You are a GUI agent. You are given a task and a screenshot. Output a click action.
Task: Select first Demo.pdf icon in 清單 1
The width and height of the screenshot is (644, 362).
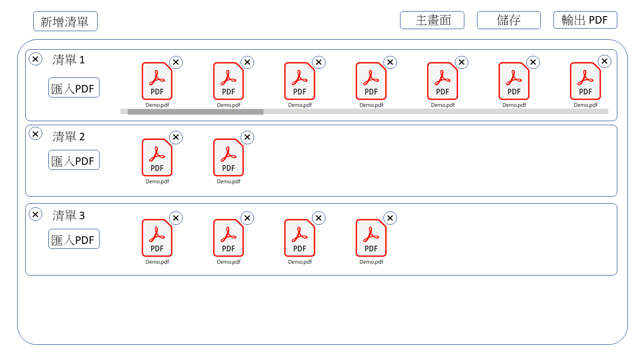pos(157,81)
